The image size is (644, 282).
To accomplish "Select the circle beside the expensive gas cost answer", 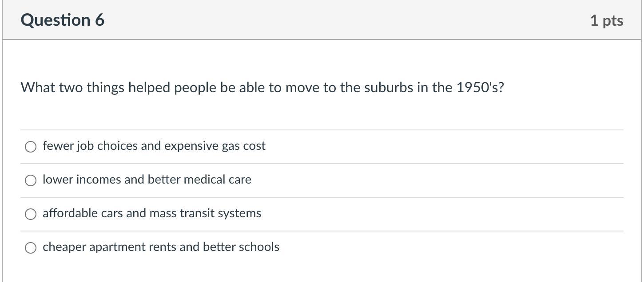I will pos(31,147).
